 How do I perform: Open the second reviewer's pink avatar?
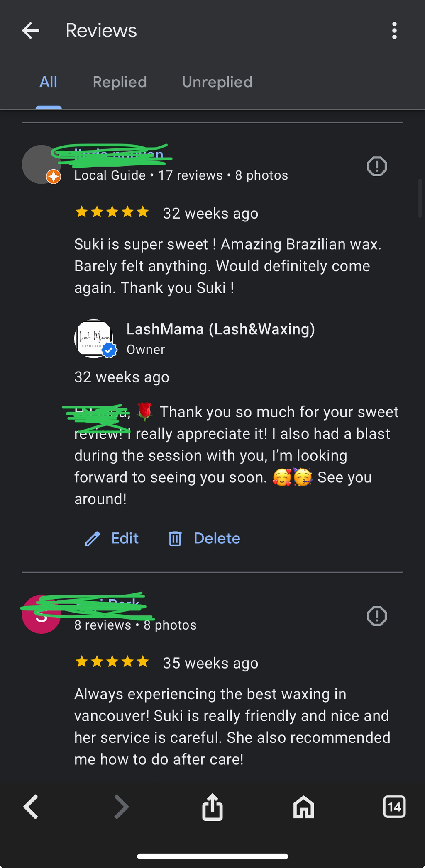[41, 614]
